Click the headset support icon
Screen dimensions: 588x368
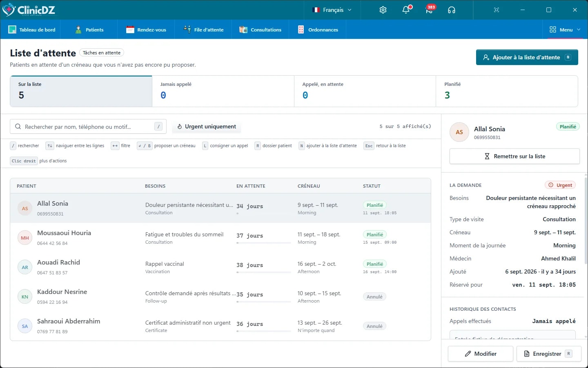[452, 10]
